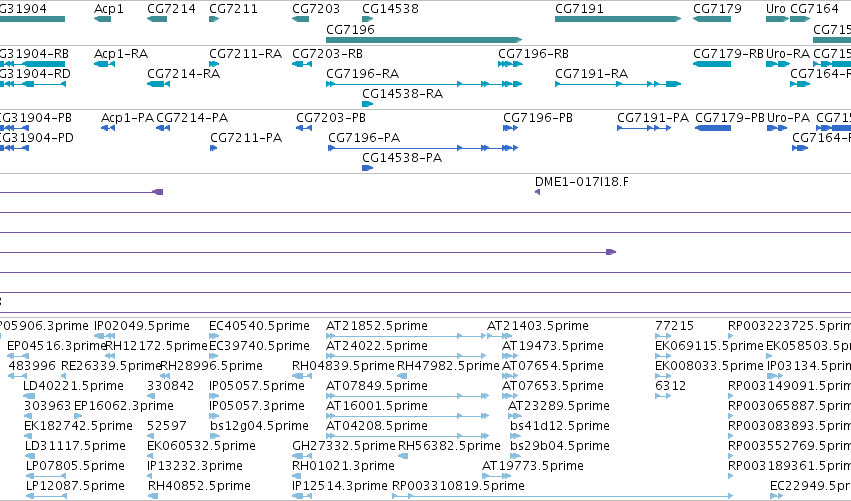Click protein CG7196-PA
Viewport: 851px width, 501px height.
[x=423, y=148]
